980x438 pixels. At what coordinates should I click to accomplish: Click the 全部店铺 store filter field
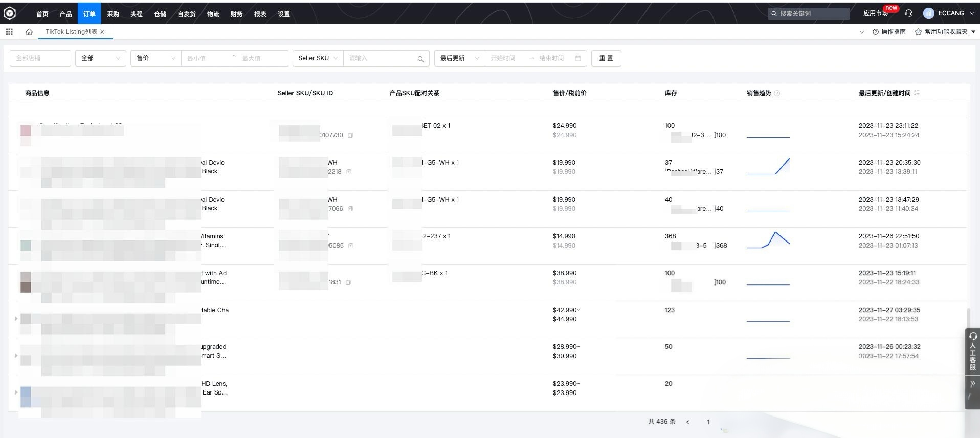point(40,58)
